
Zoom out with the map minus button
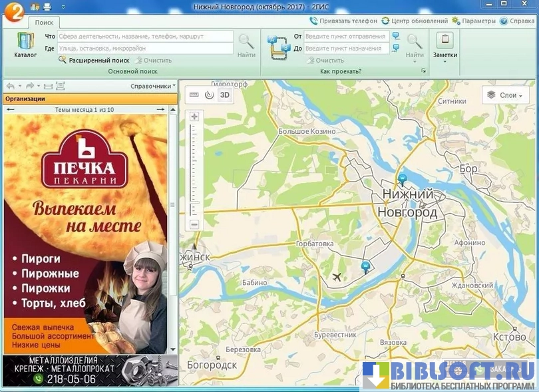point(194,225)
